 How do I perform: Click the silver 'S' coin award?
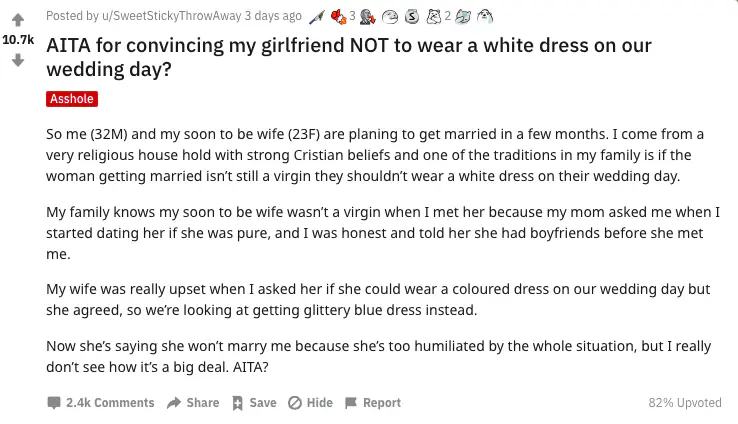(412, 17)
